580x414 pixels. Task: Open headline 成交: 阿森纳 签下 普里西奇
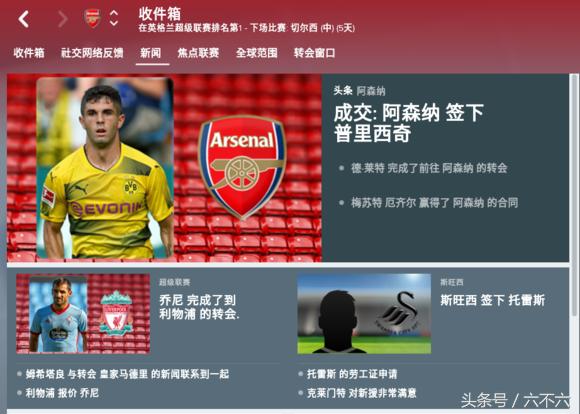(x=409, y=123)
